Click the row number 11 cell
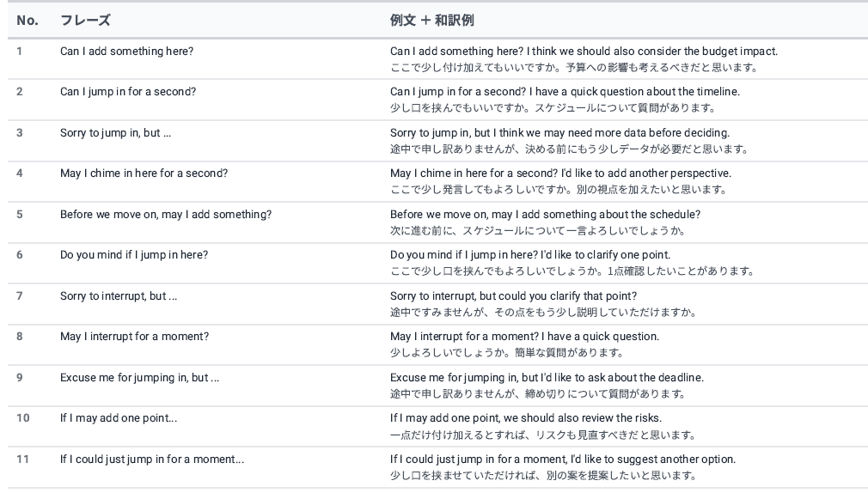The image size is (868, 493). [x=23, y=460]
